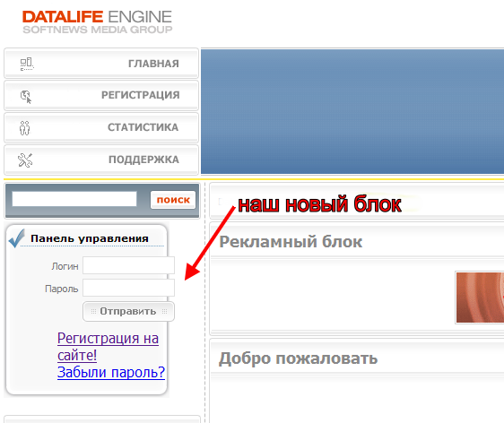The width and height of the screenshot is (504, 423).
Task: Click the Рекламный блок heading
Action: (291, 242)
